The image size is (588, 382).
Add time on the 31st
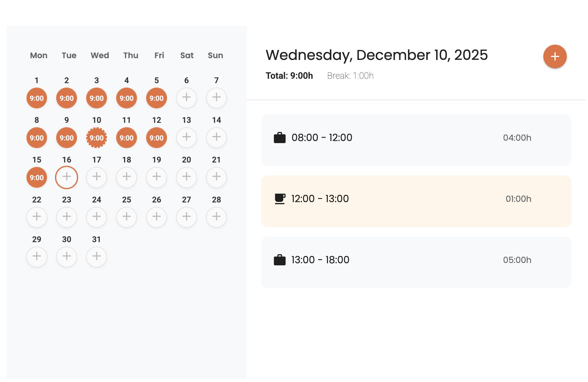click(96, 257)
